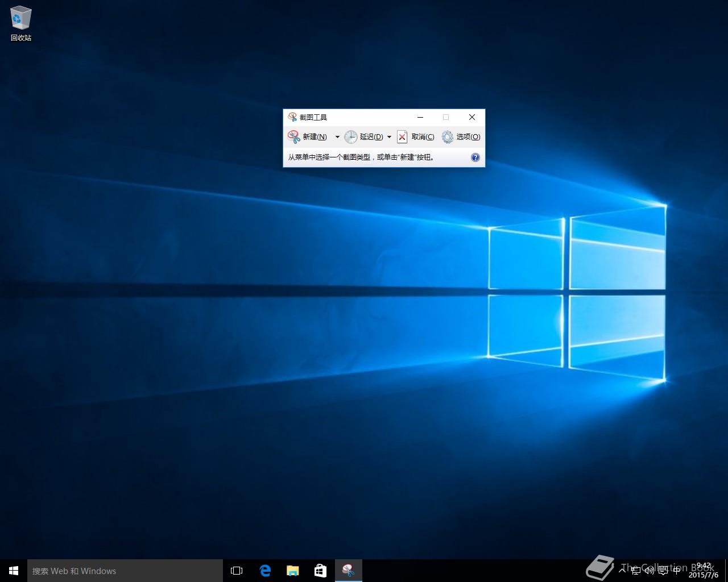Minimize the 截图工具 window
Viewport: 728px width, 582px height.
[420, 117]
